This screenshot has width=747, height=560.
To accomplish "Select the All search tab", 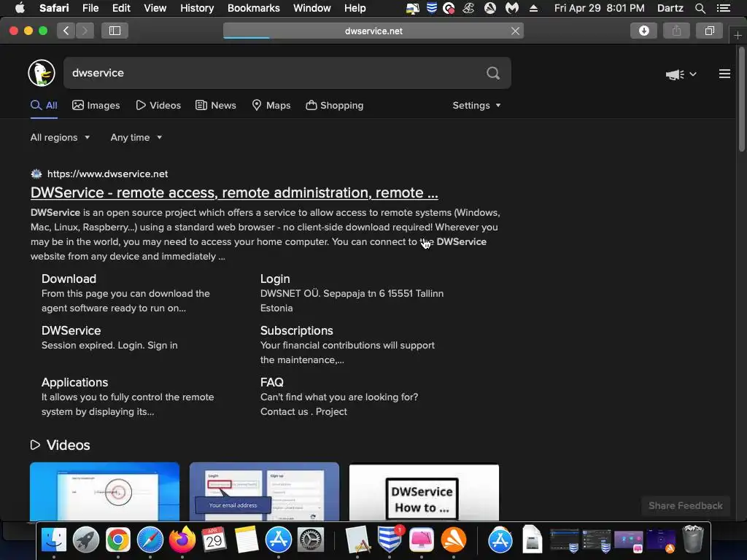I will [44, 105].
